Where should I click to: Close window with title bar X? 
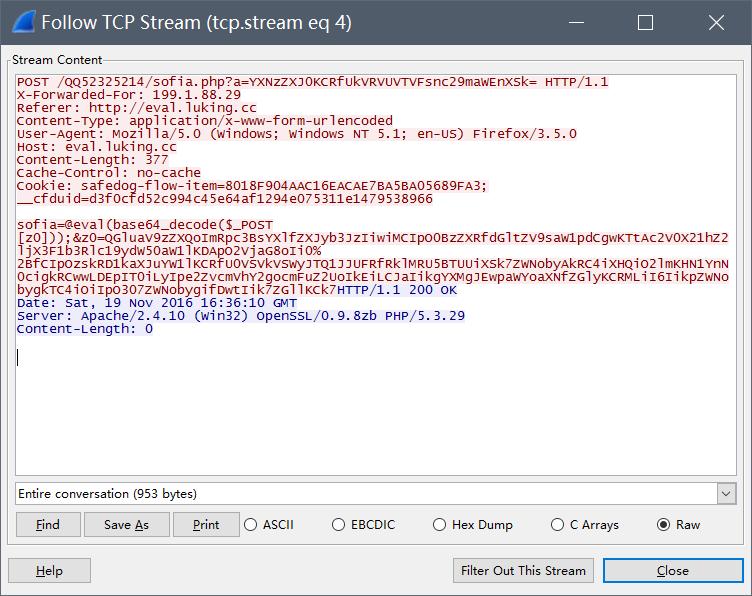coord(716,23)
